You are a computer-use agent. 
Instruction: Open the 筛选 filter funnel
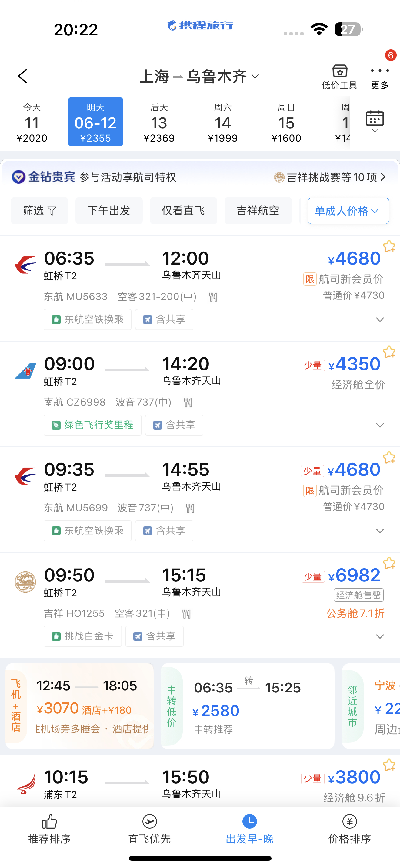point(39,211)
